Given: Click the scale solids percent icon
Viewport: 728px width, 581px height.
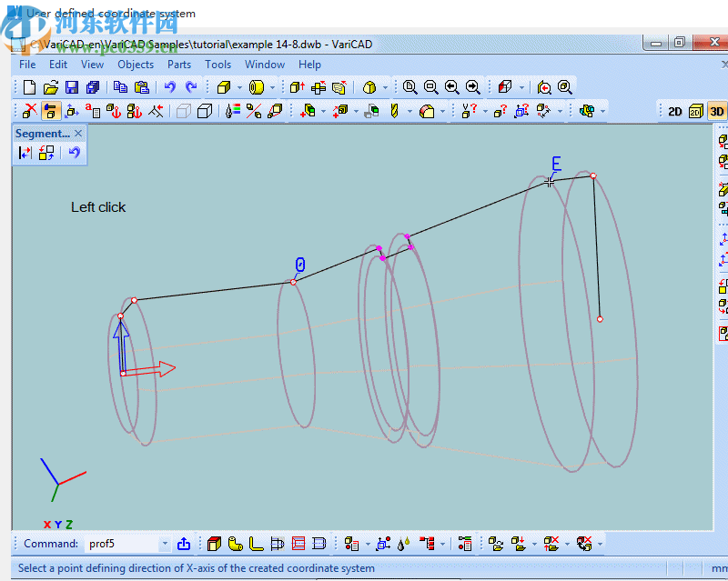Looking at the screenshot, I should tap(254, 111).
